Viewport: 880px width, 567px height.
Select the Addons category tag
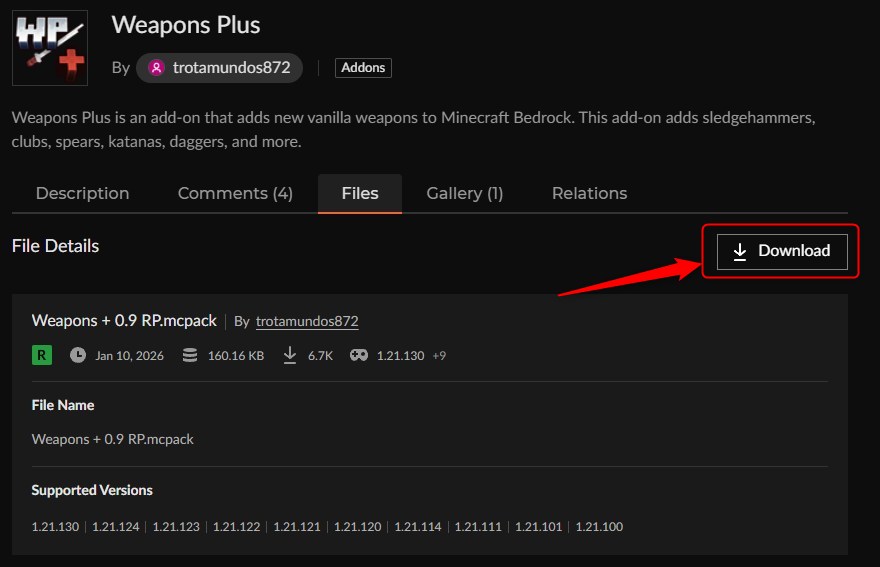coord(363,68)
